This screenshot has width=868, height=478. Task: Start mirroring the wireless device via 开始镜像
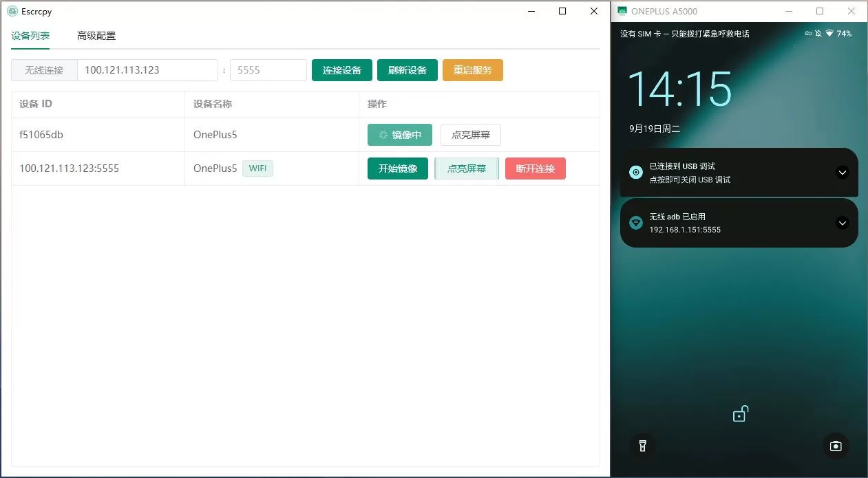click(397, 168)
